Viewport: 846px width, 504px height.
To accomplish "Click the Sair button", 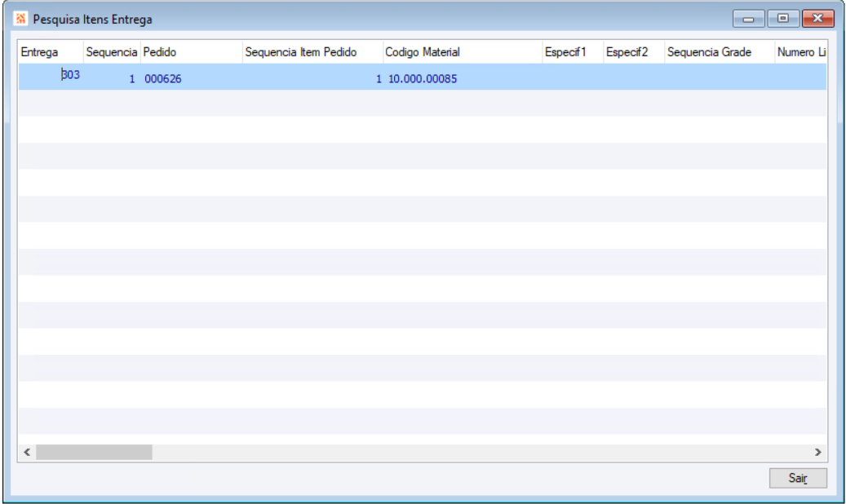I will (x=797, y=478).
